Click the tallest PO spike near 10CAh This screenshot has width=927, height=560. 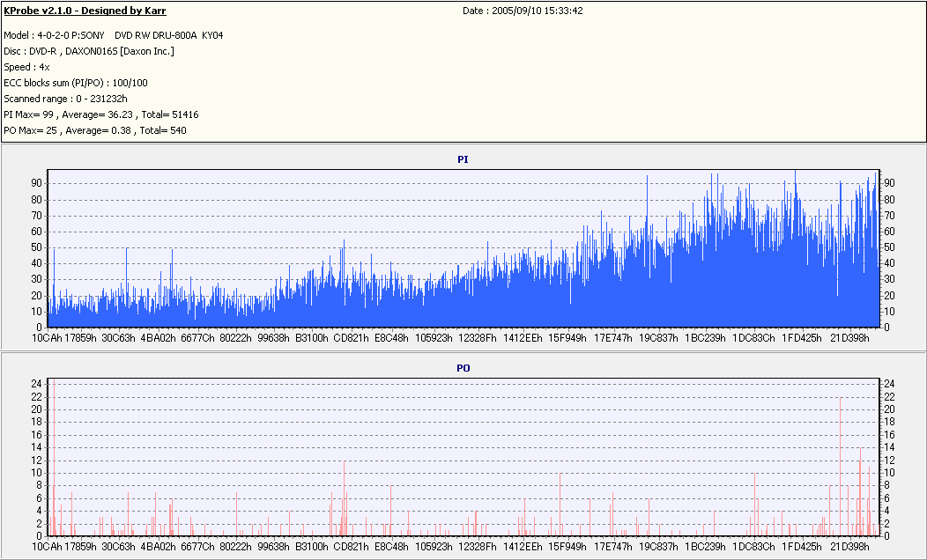point(54,457)
